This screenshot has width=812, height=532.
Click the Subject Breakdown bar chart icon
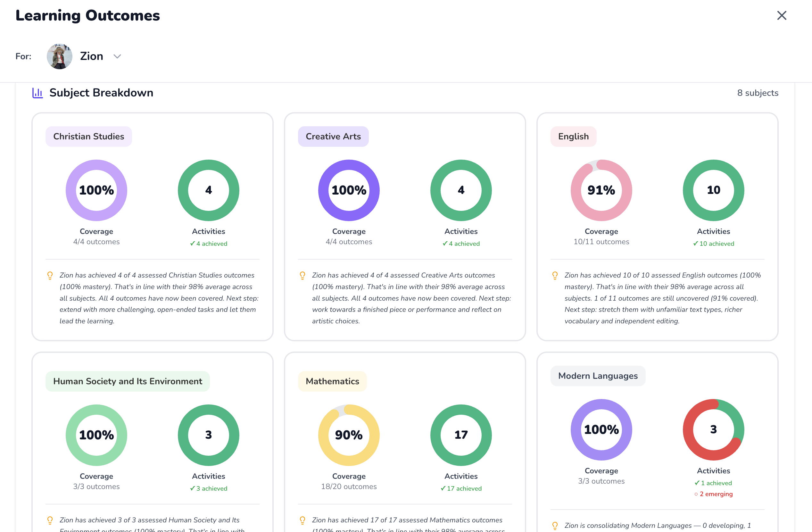pyautogui.click(x=37, y=93)
